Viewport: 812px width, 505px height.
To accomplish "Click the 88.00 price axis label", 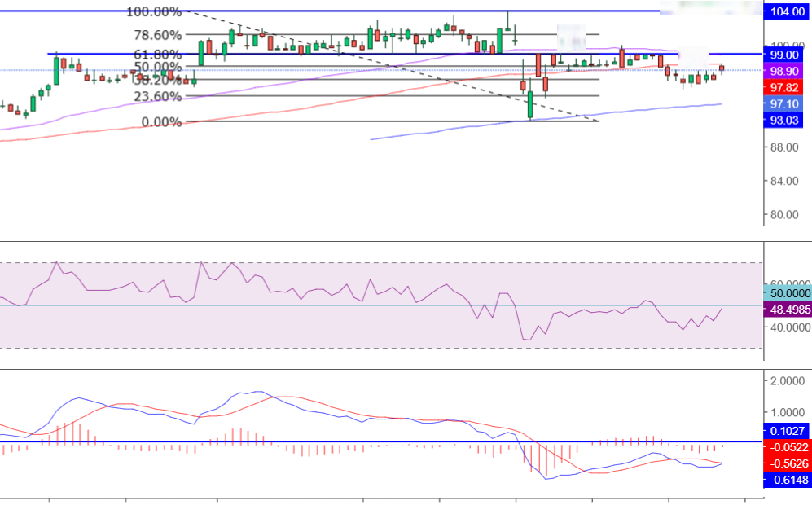I will (784, 147).
